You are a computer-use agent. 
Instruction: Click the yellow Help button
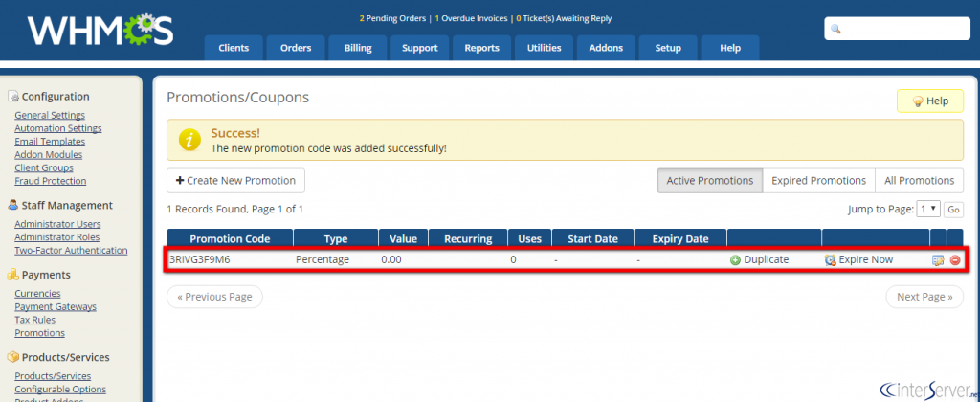tap(930, 101)
